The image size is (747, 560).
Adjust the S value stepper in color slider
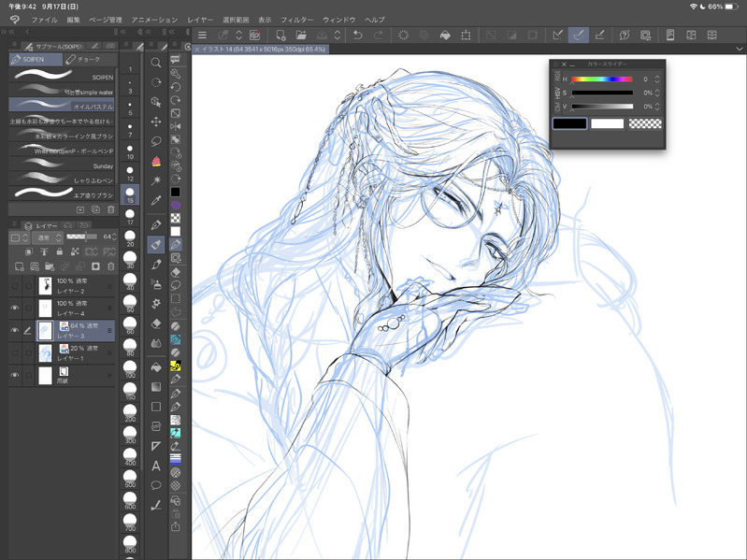[657, 93]
